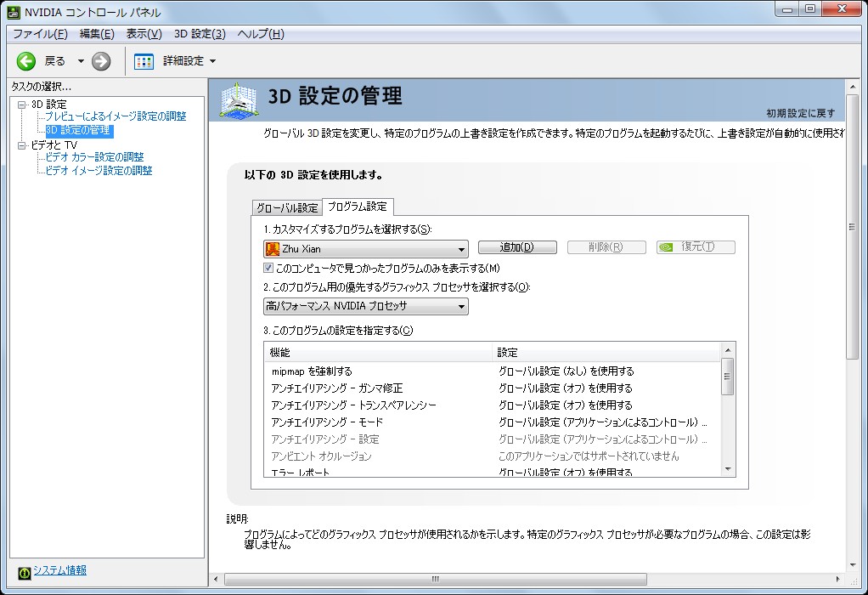Open the 高パフォーマンス NVIDIA プロセッサ dropdown
Screen dimensions: 868x595
[366, 306]
